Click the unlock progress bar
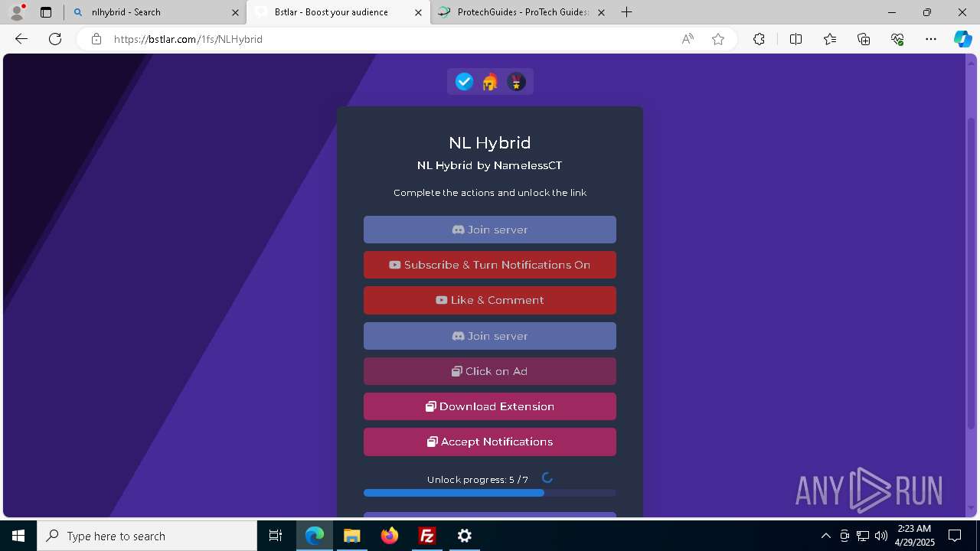 (x=490, y=493)
